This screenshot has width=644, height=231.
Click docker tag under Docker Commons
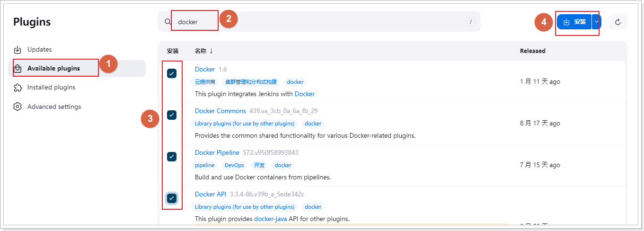[313, 124]
